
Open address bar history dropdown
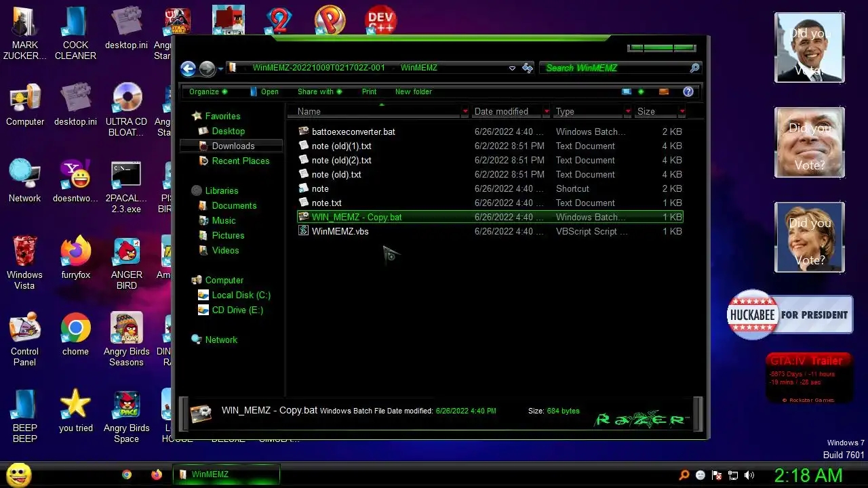(x=512, y=68)
